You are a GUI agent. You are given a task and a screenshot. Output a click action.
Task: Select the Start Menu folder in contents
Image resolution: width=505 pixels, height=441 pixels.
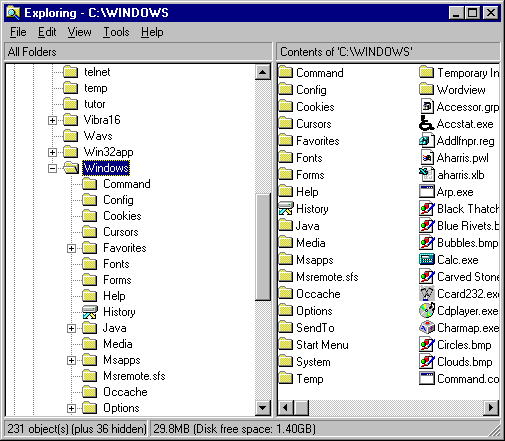(x=322, y=344)
